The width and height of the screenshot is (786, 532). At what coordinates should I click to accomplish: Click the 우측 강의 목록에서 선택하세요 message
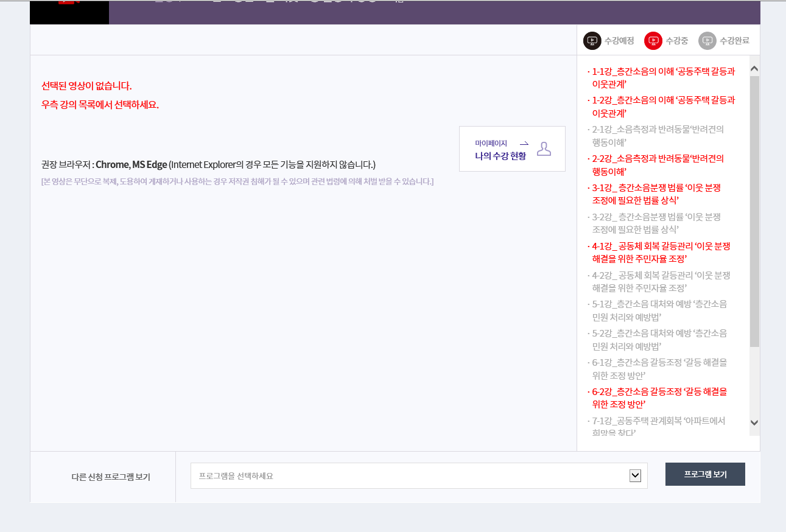(x=100, y=105)
